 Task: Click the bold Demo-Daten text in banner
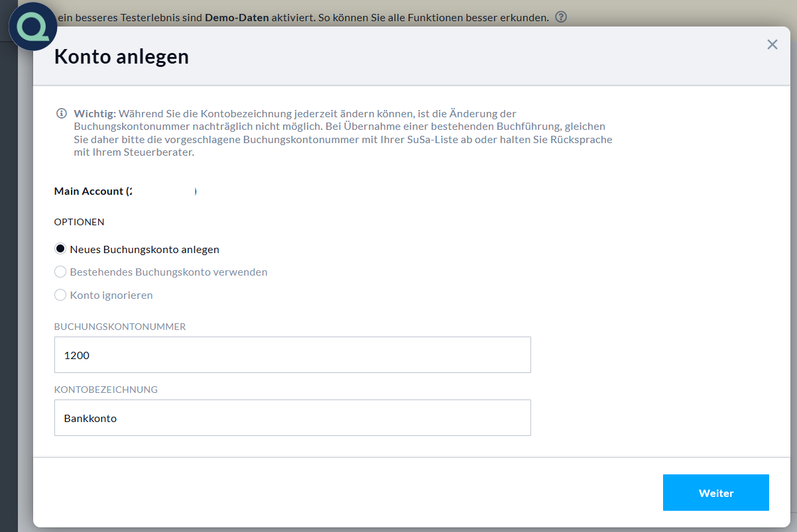point(237,18)
